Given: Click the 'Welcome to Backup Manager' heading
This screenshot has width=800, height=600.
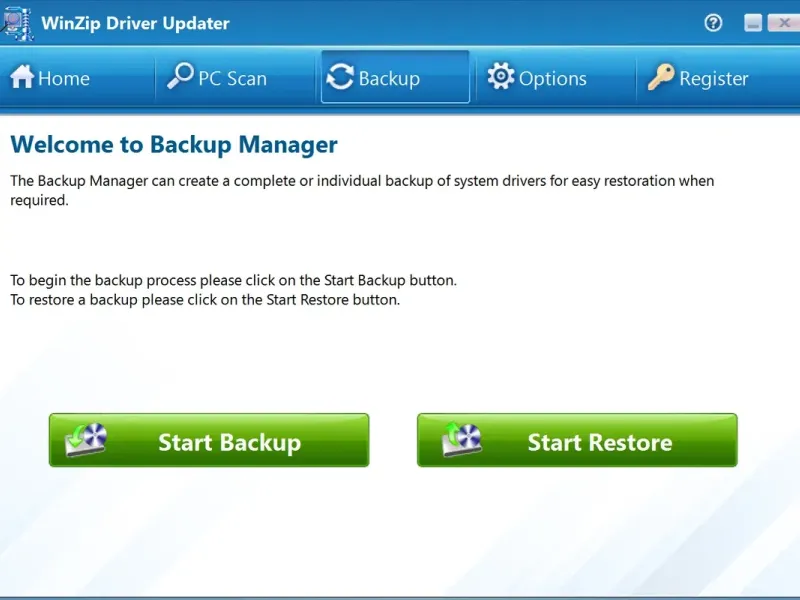Looking at the screenshot, I should (x=174, y=145).
